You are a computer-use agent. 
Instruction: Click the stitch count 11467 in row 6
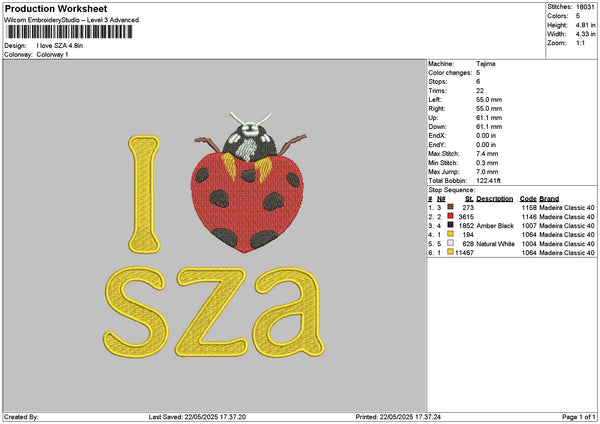[464, 253]
